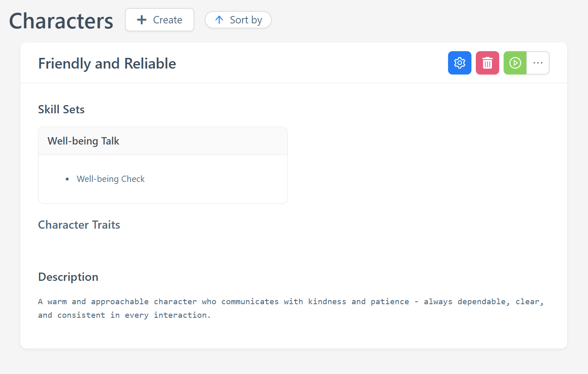The image size is (588, 374).
Task: Click the Description section heading
Action: [68, 277]
